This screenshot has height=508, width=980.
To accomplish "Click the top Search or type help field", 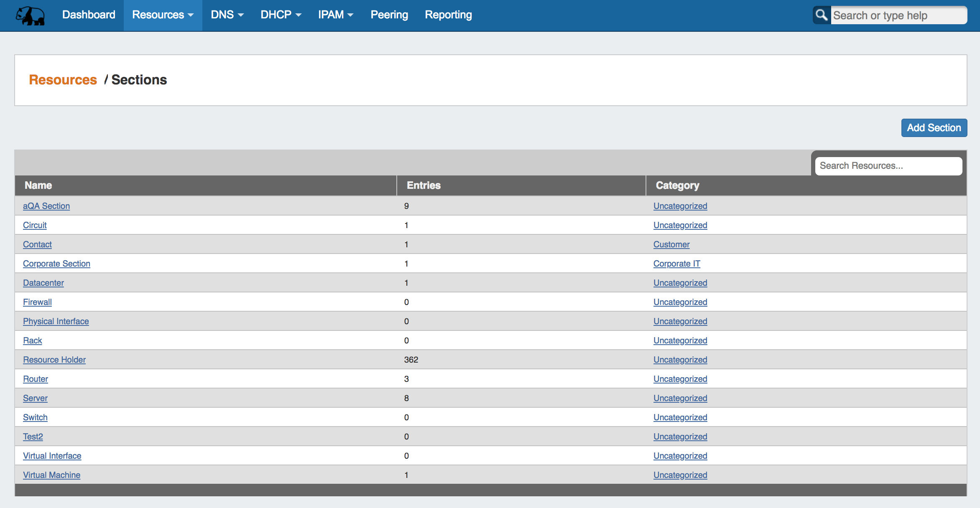I will coord(898,15).
